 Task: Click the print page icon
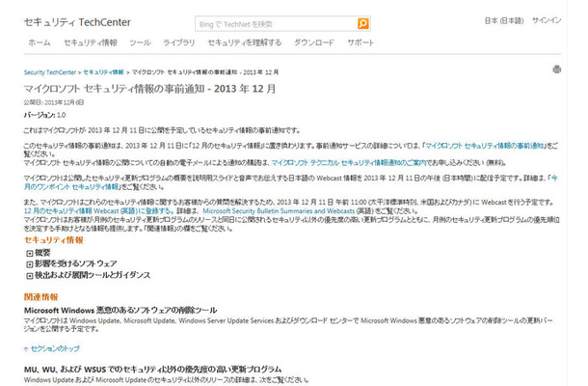coord(556,69)
